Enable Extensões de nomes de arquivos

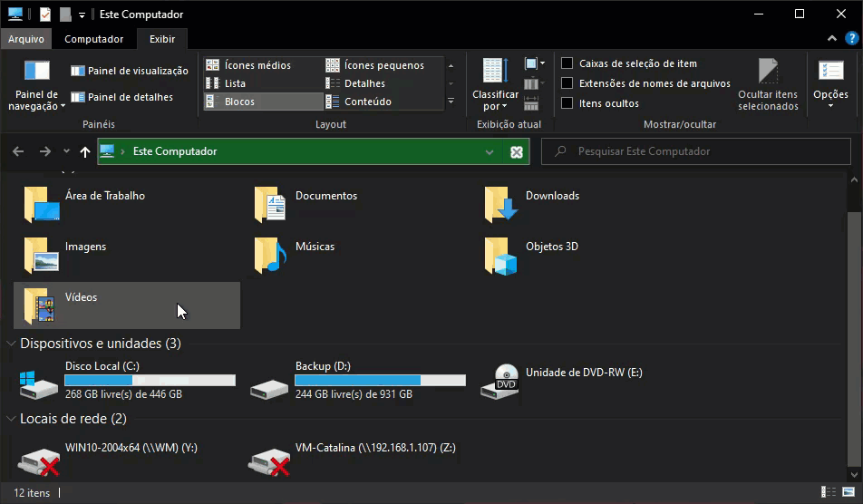[567, 83]
